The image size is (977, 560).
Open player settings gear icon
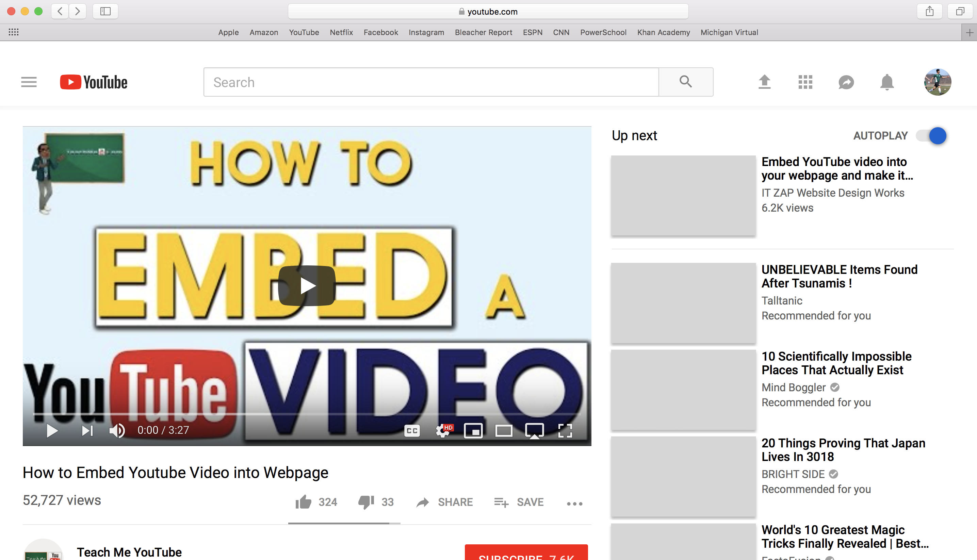(443, 430)
